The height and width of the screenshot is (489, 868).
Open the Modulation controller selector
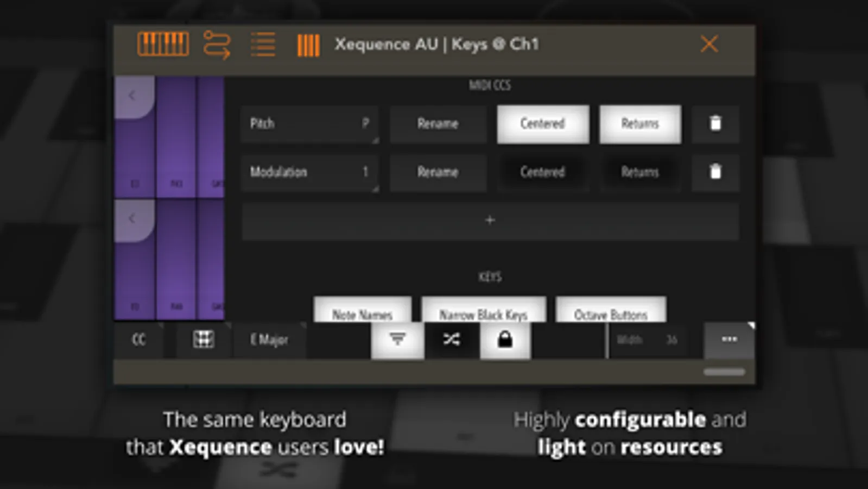coord(310,172)
